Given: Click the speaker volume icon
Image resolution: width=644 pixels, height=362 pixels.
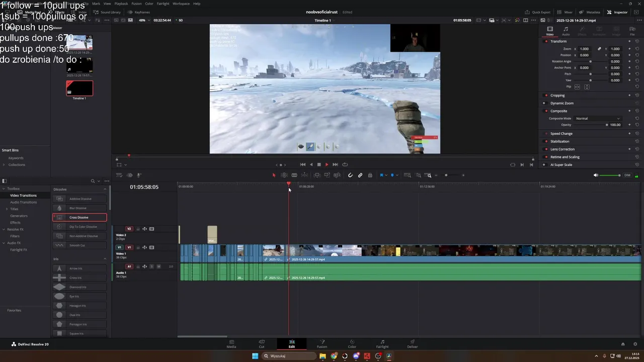Looking at the screenshot, I should 596,175.
